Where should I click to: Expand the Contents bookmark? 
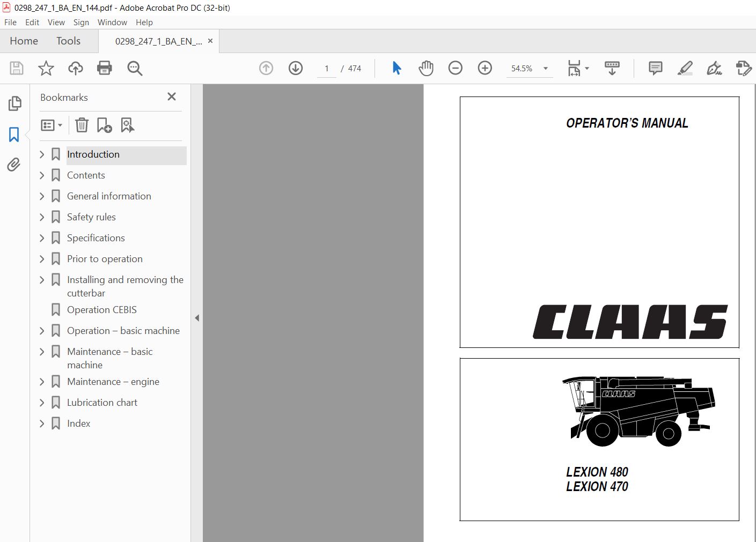[x=42, y=175]
